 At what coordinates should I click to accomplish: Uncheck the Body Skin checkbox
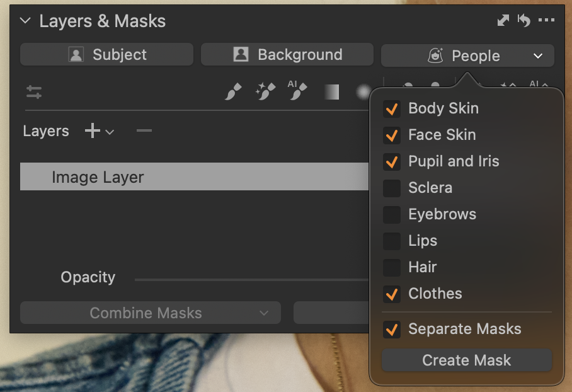(392, 109)
